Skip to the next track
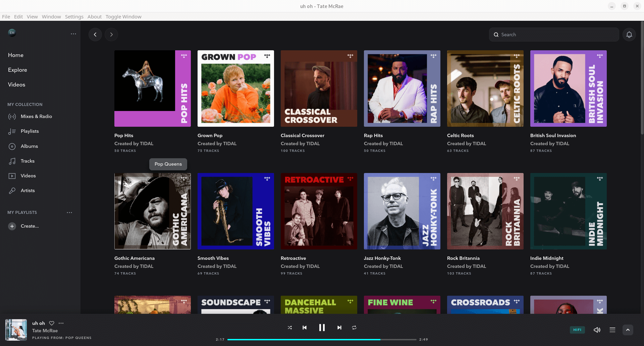644x346 pixels. (339, 328)
